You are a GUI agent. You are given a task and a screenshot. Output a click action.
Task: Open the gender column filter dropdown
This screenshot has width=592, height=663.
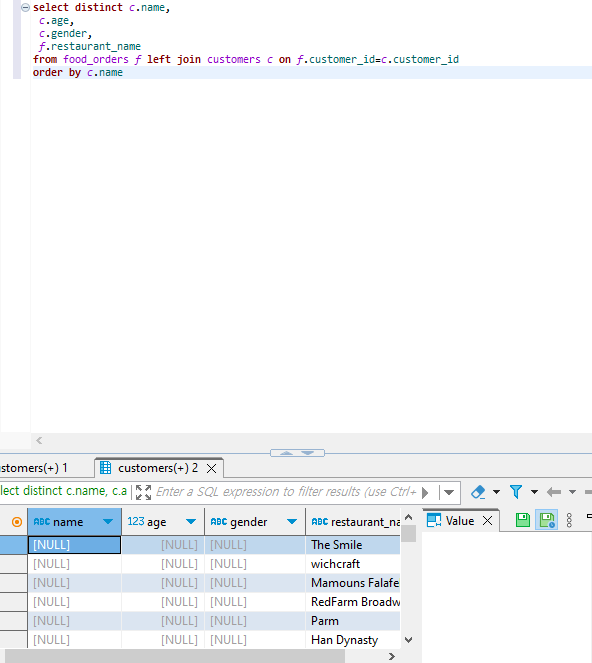click(292, 522)
